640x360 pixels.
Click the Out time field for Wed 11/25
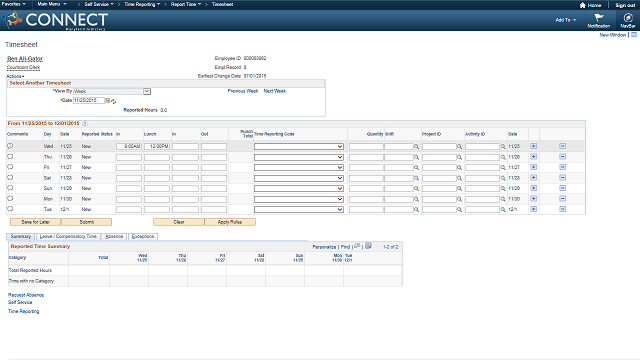point(213,147)
